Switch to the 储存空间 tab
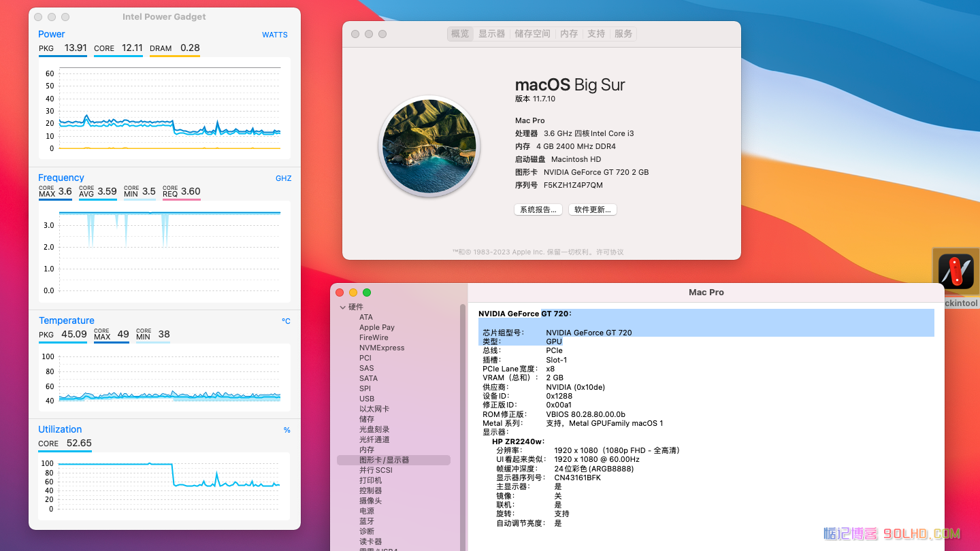Image resolution: width=980 pixels, height=551 pixels. (x=532, y=33)
